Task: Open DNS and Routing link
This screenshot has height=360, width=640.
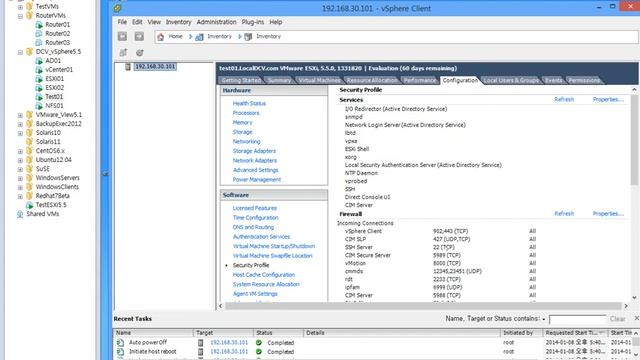Action: 253,227
